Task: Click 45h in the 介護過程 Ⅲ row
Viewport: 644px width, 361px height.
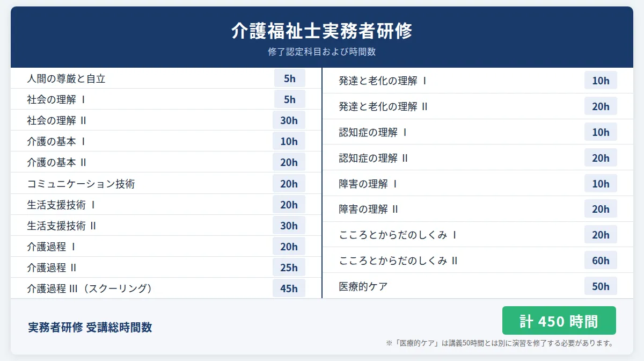Action: [x=289, y=288]
